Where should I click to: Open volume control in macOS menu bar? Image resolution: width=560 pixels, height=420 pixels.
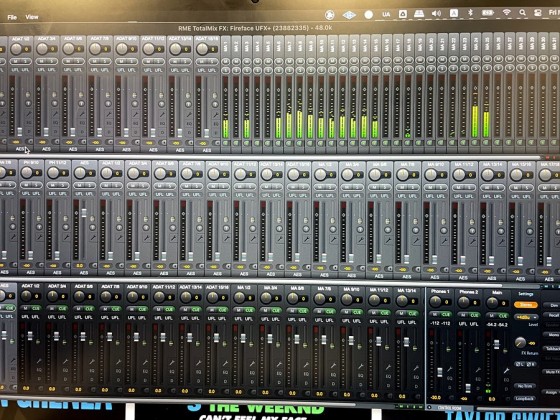click(436, 14)
